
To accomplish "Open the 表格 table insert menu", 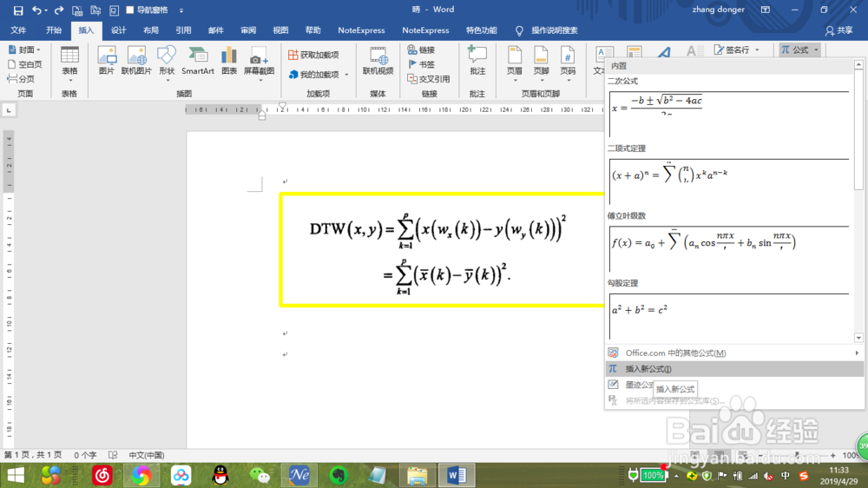I will click(x=69, y=63).
